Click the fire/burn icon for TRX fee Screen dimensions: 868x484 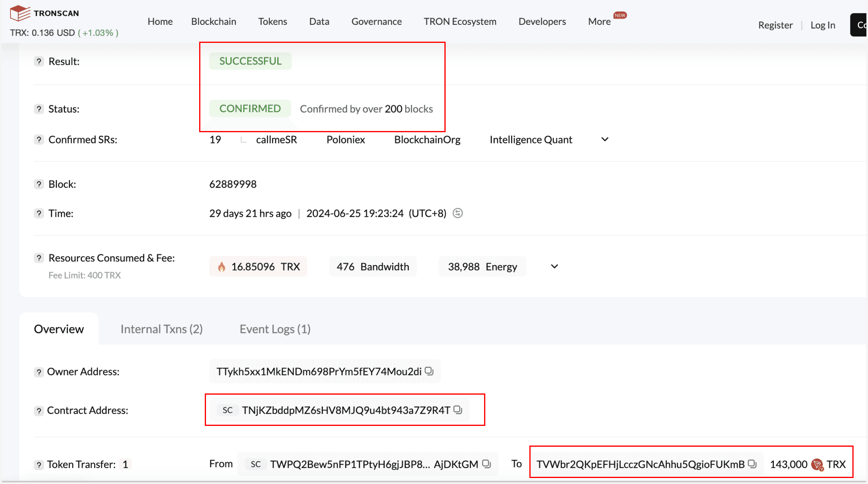coord(221,266)
